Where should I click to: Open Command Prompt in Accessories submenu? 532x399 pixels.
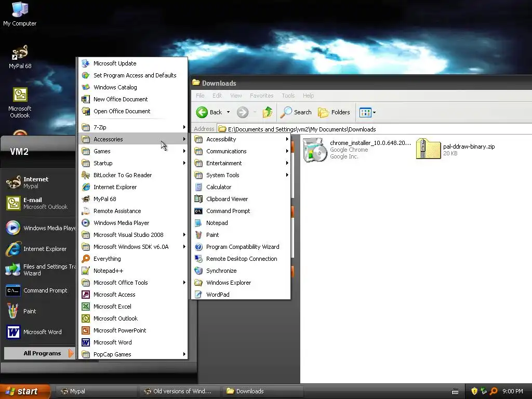coord(241,211)
